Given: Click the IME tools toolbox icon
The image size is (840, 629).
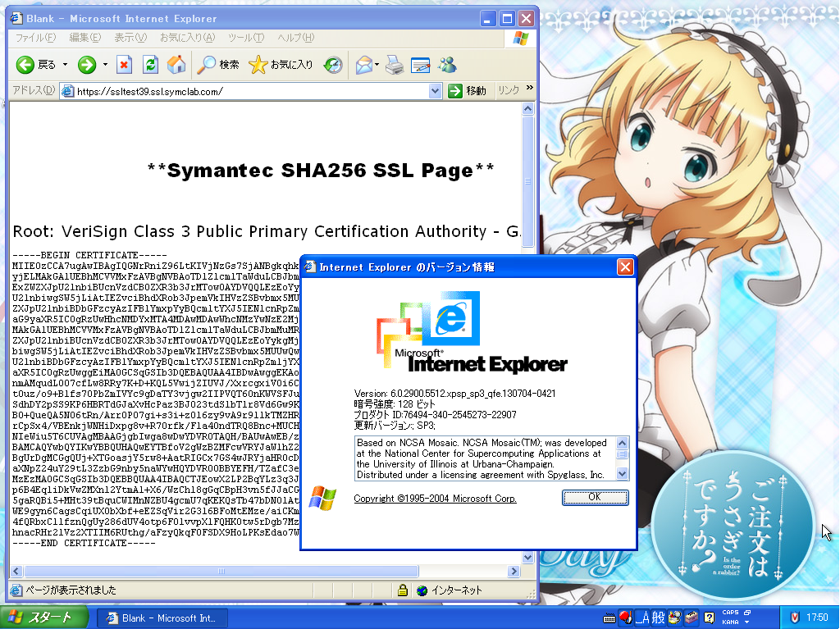Looking at the screenshot, I should point(692,618).
